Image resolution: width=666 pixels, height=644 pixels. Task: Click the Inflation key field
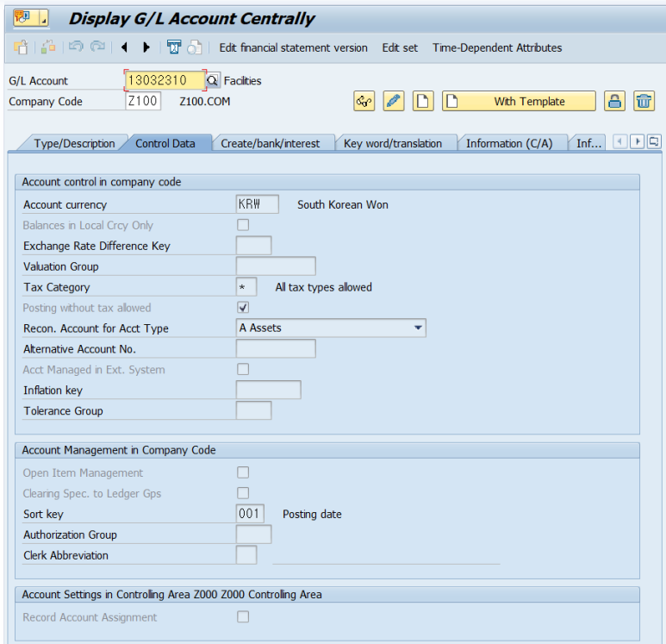tap(269, 390)
